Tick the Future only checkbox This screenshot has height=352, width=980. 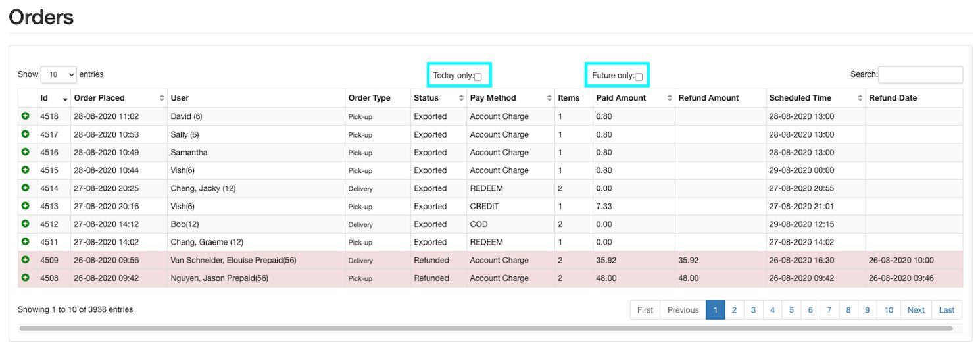tap(639, 77)
